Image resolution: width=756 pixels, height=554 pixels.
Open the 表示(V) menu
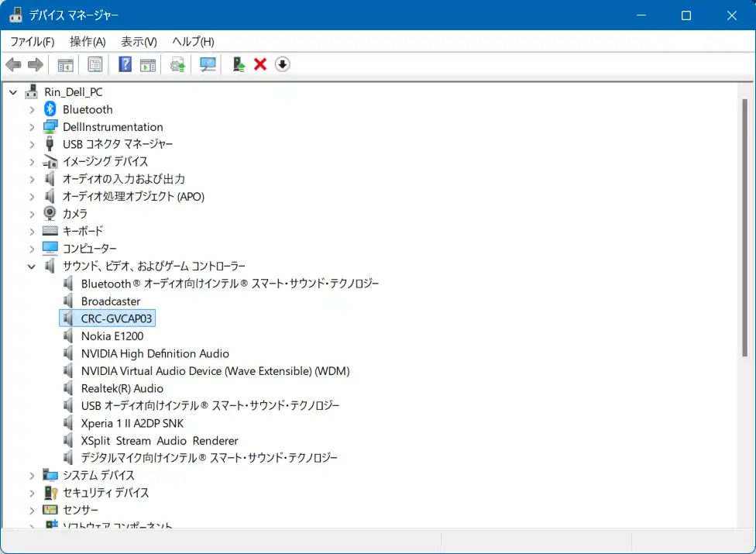click(139, 42)
